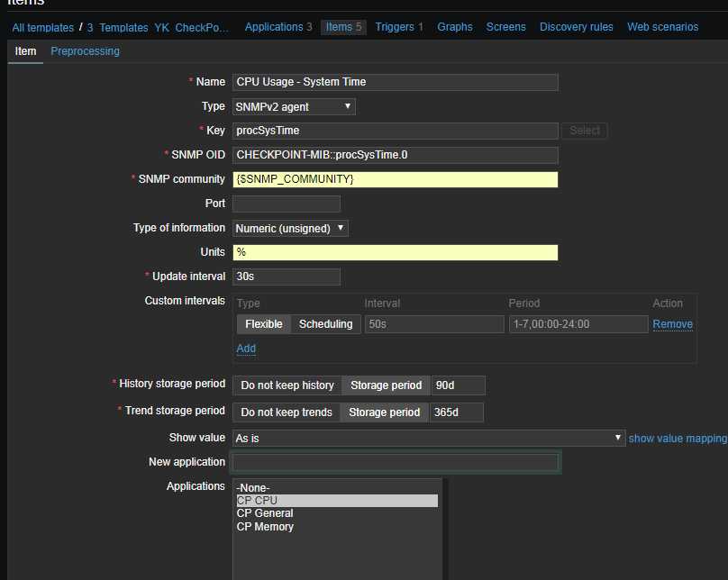Choose 'Do not keep history' option
This screenshot has height=580, width=728.
pyautogui.click(x=287, y=385)
